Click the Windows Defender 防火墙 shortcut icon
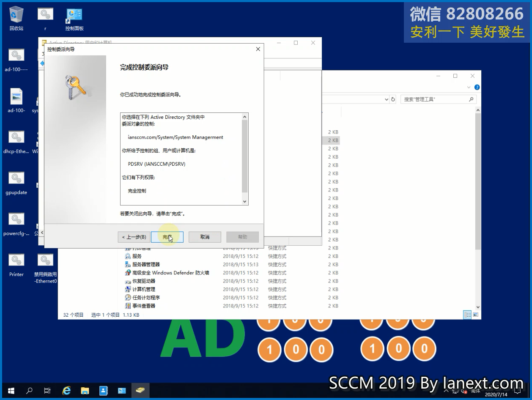 click(128, 273)
